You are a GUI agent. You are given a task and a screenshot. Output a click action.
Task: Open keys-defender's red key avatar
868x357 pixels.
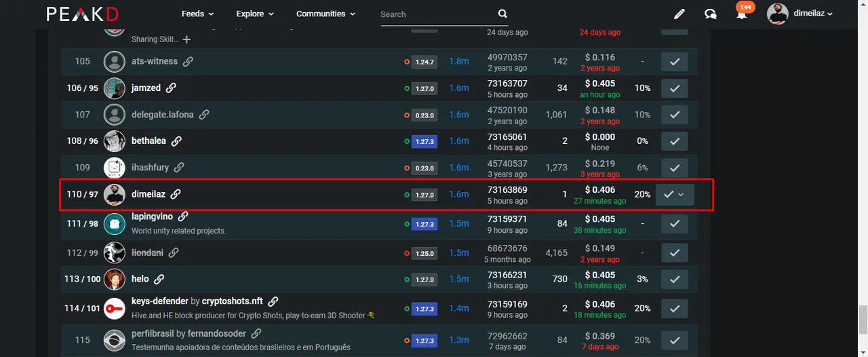(x=115, y=308)
